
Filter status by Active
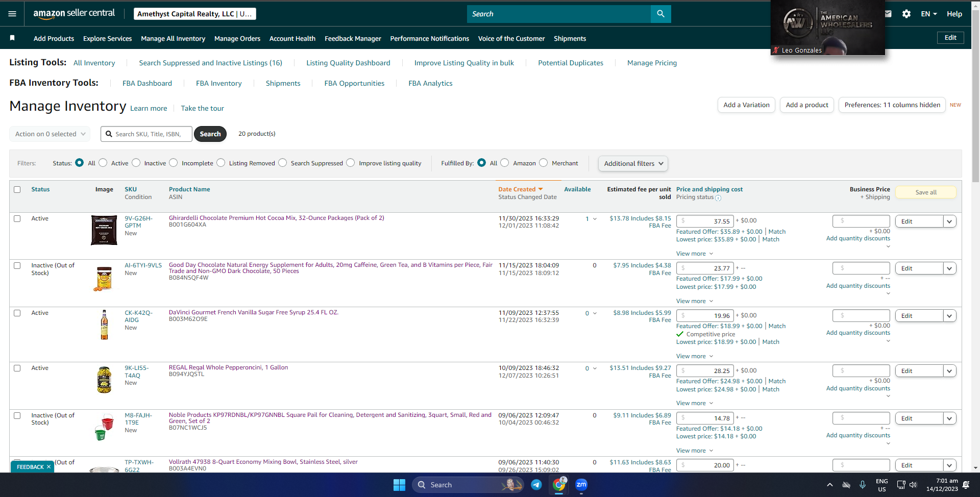tap(103, 163)
